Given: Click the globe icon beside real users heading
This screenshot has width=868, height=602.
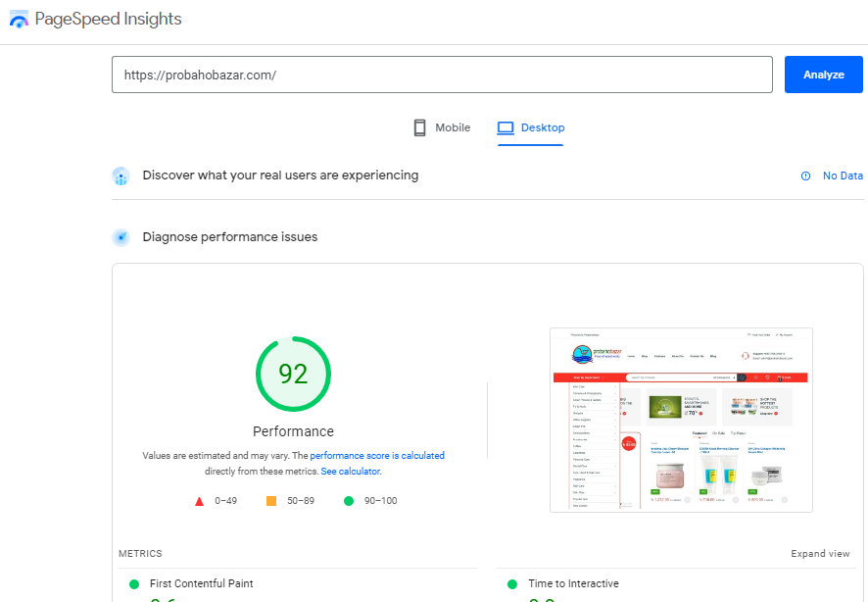Looking at the screenshot, I should 121,176.
